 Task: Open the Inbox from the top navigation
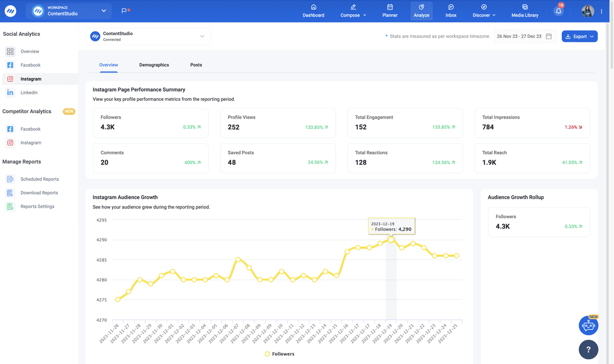(x=451, y=11)
